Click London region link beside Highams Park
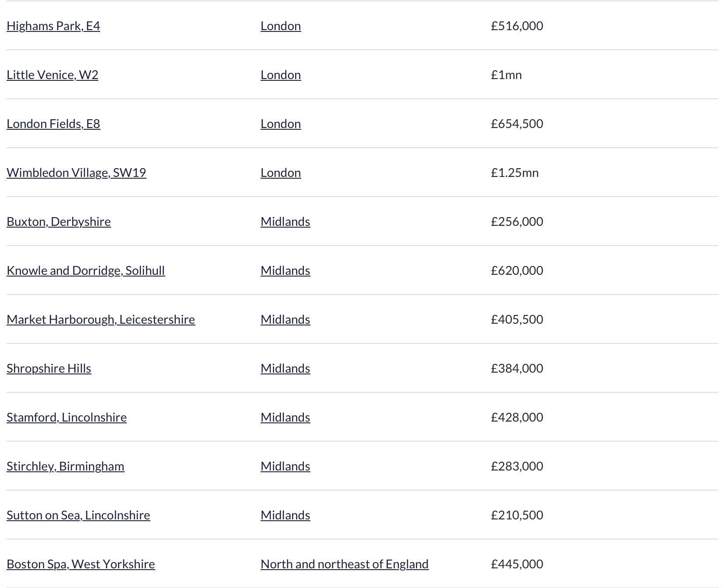This screenshot has height=588, width=724. click(281, 26)
